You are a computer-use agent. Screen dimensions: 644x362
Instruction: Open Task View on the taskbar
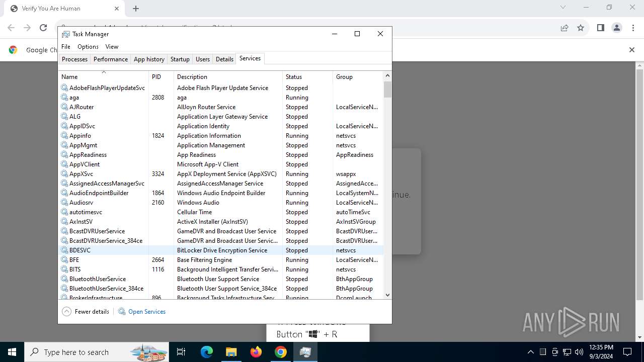point(181,352)
